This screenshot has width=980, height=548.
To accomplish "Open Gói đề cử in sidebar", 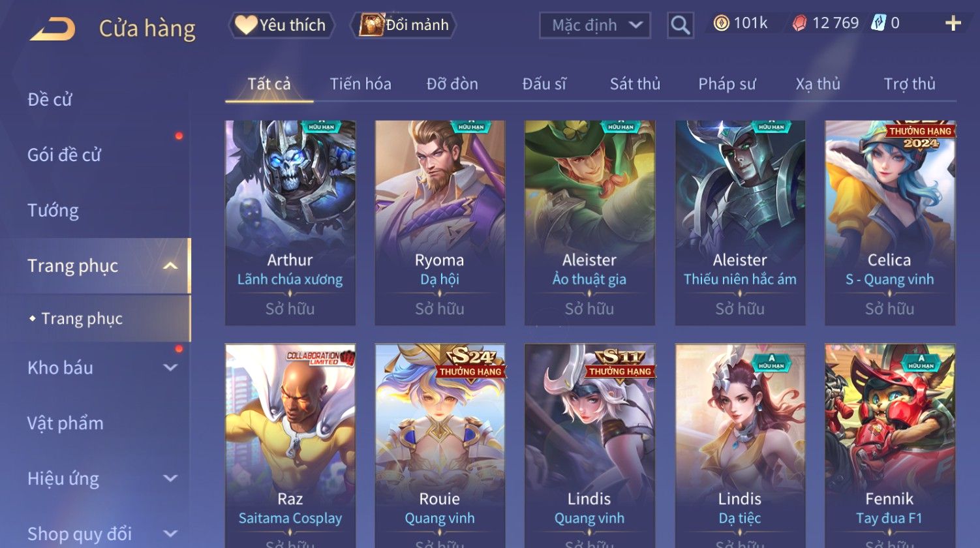I will [x=64, y=155].
